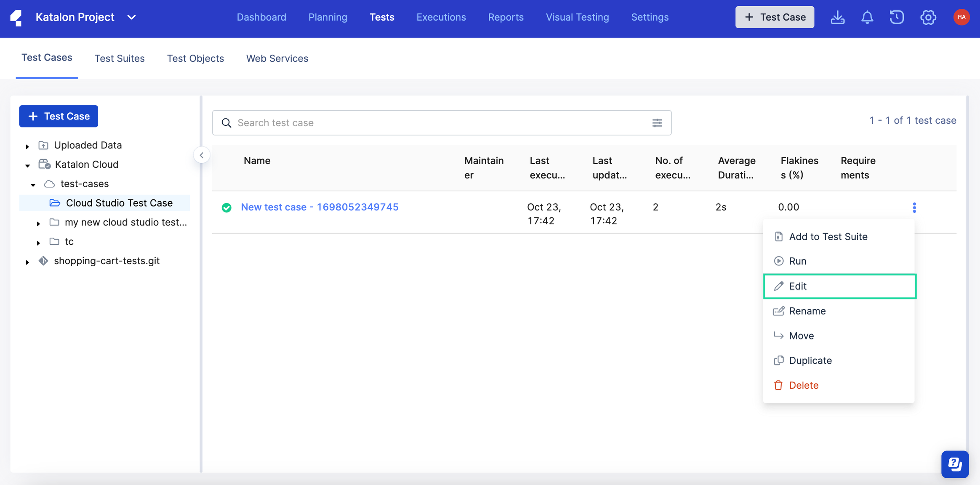Choose Delete from context menu

[839, 385]
